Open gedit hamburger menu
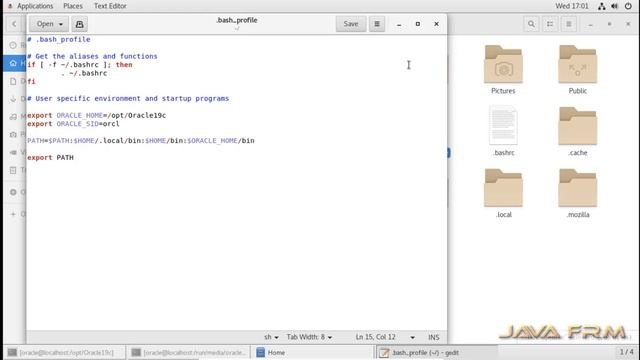Viewport: 640px width, 360px height. (x=377, y=24)
